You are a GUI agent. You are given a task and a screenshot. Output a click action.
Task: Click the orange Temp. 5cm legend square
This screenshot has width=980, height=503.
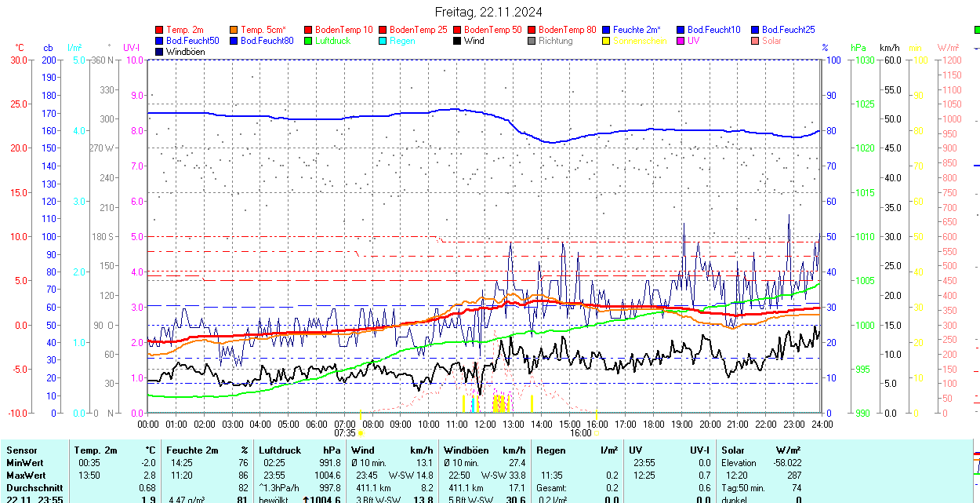point(234,30)
